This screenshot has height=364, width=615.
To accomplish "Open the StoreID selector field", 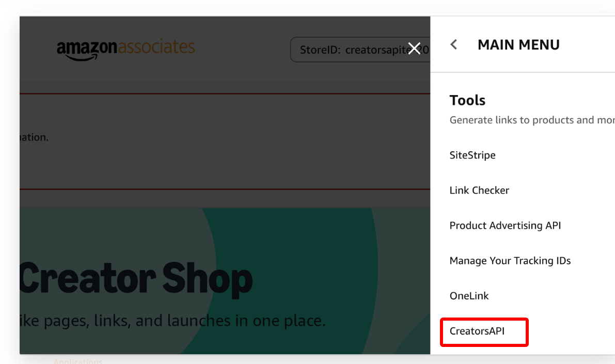I will pos(360,50).
